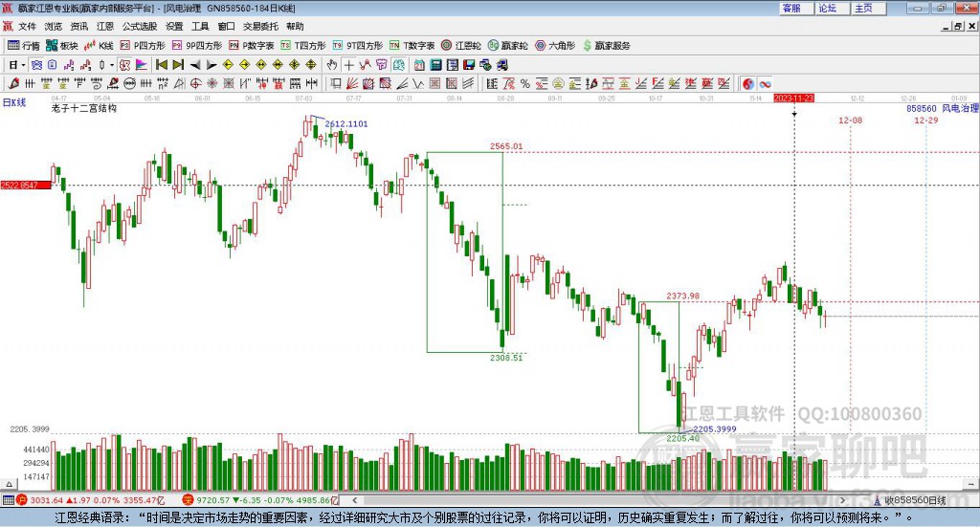Screen dimensions: 980x527
Task: Switch to the K线 chart view
Action: (99, 46)
